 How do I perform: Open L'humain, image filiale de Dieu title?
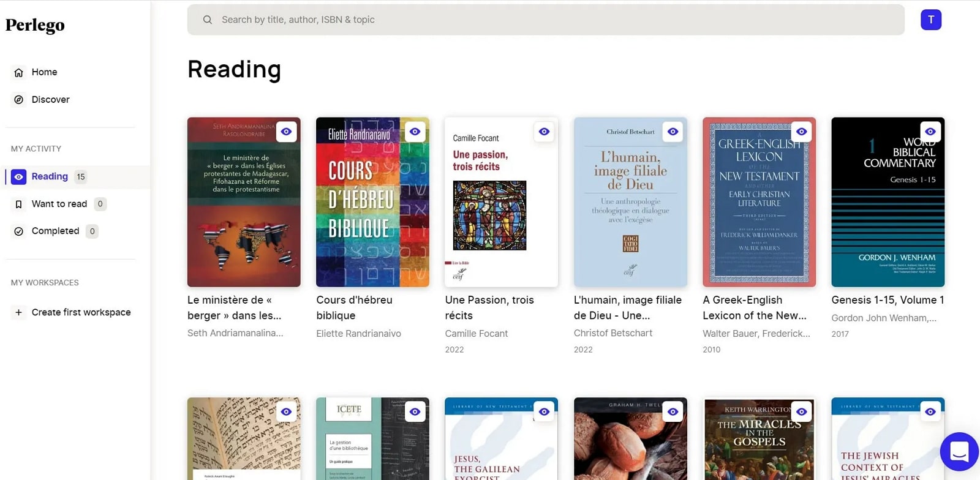point(628,308)
